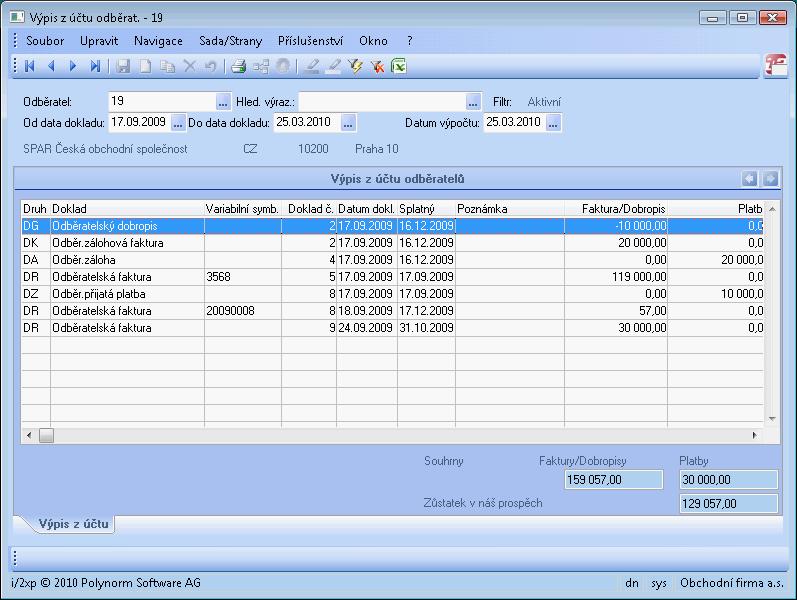The height and width of the screenshot is (600, 797).
Task: Export the table to Excel
Action: [x=399, y=66]
